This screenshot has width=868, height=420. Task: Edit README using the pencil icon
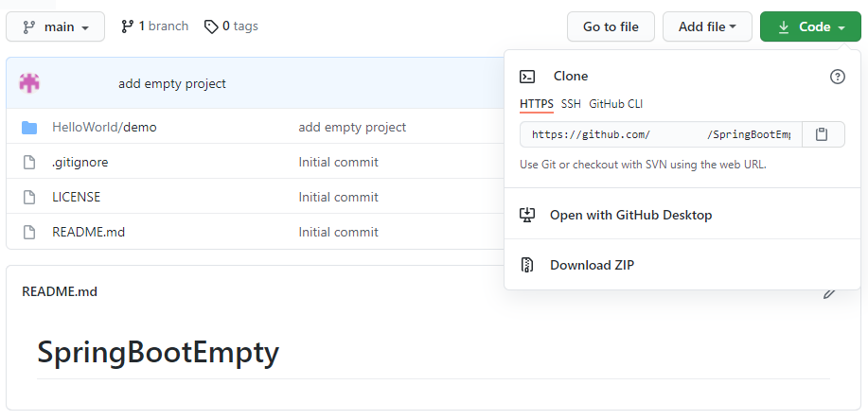[828, 293]
